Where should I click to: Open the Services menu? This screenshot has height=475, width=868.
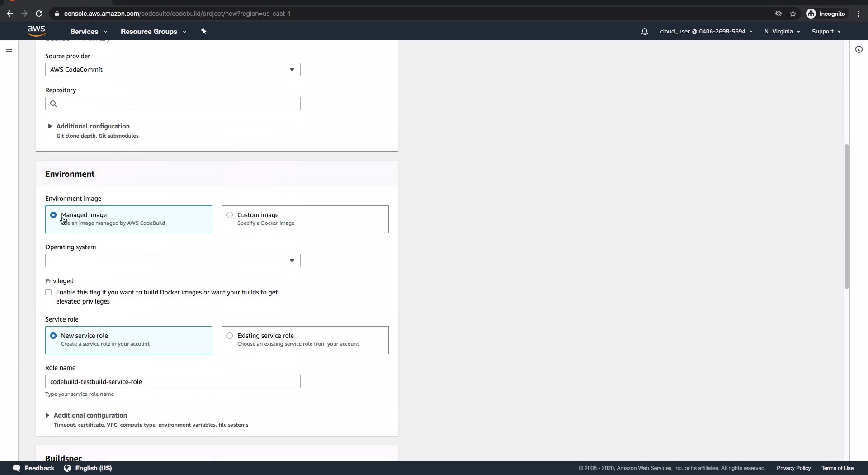[89, 32]
